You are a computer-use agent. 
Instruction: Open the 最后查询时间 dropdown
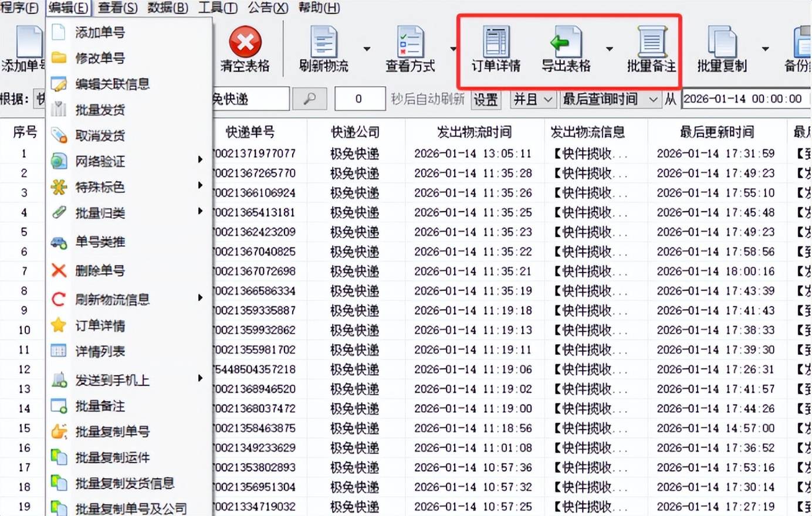[610, 99]
